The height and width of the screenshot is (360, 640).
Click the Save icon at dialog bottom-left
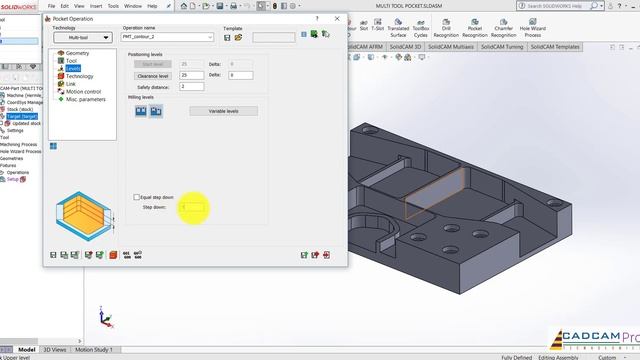tap(53, 255)
